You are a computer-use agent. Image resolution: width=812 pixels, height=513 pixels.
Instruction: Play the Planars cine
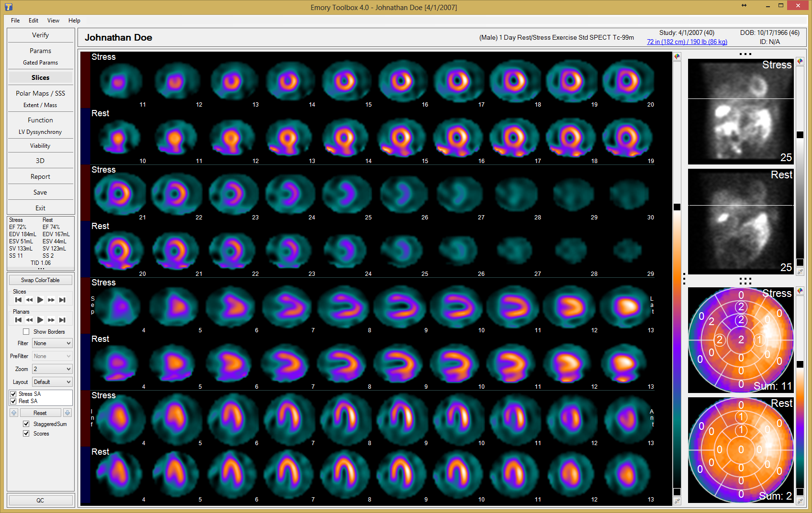pyautogui.click(x=40, y=320)
